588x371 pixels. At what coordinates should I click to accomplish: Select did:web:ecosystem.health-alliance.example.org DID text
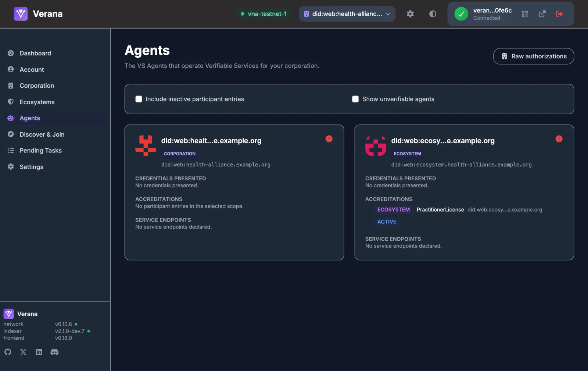tap(461, 165)
